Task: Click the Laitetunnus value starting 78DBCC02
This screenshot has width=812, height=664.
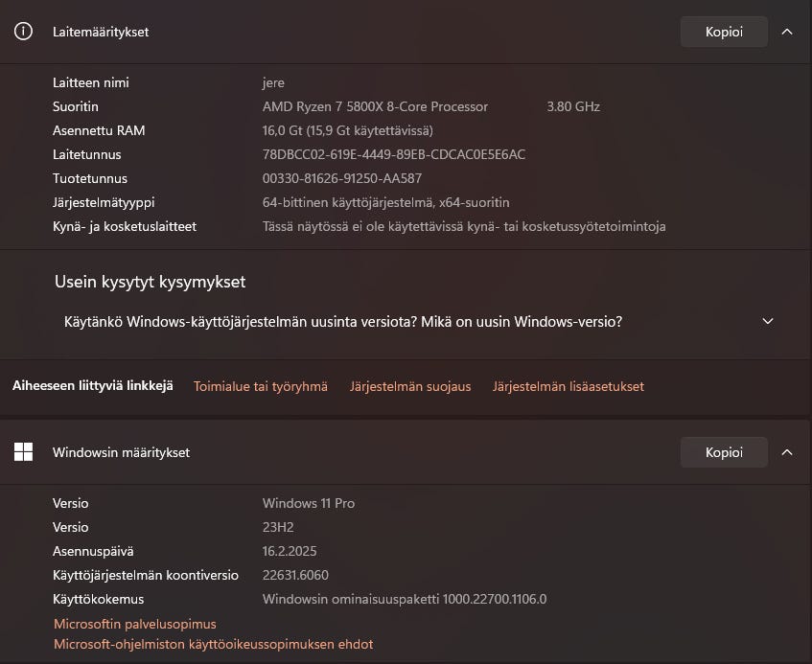Action: 393,154
